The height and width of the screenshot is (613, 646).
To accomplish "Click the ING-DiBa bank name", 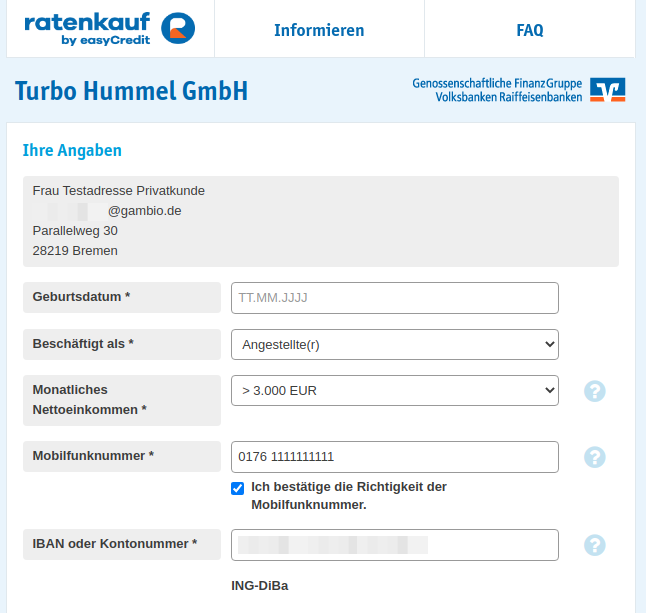I will (259, 585).
